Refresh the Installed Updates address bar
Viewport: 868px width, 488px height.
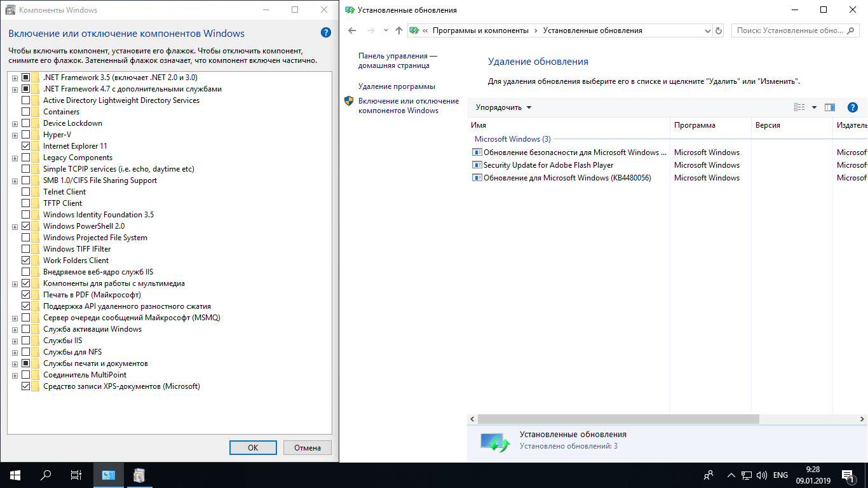pos(719,30)
